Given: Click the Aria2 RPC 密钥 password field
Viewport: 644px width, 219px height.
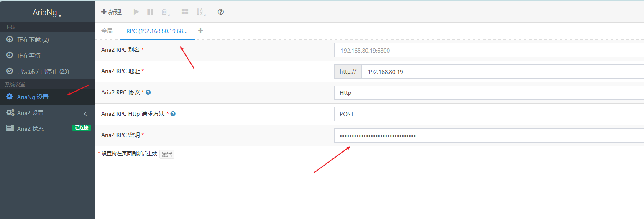Looking at the screenshot, I should click(x=489, y=135).
